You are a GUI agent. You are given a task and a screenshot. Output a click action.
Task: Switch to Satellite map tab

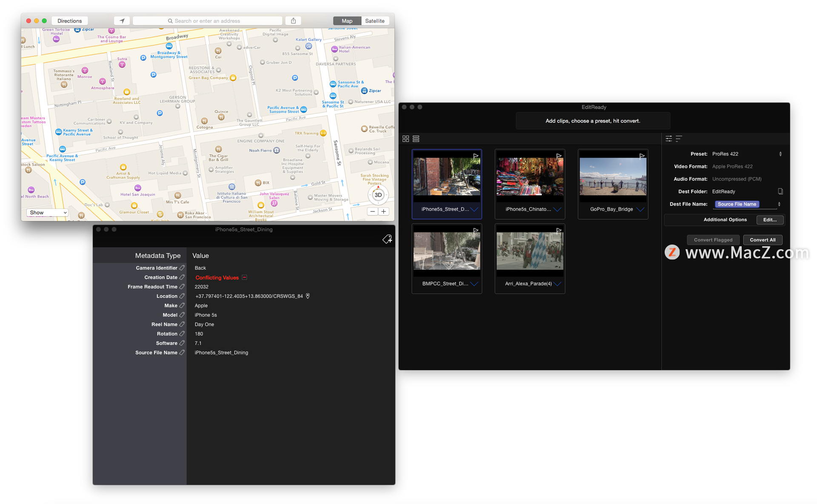click(x=375, y=21)
